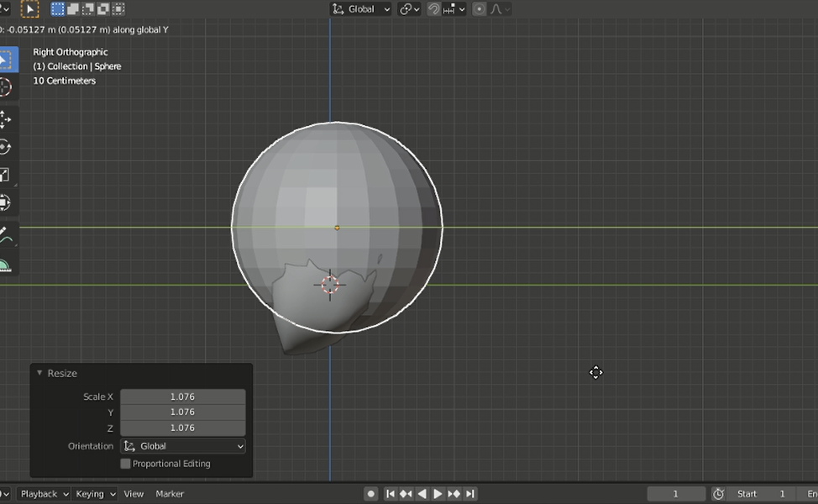Jump to the first frame
Viewport: 818px width, 504px height.
click(391, 494)
